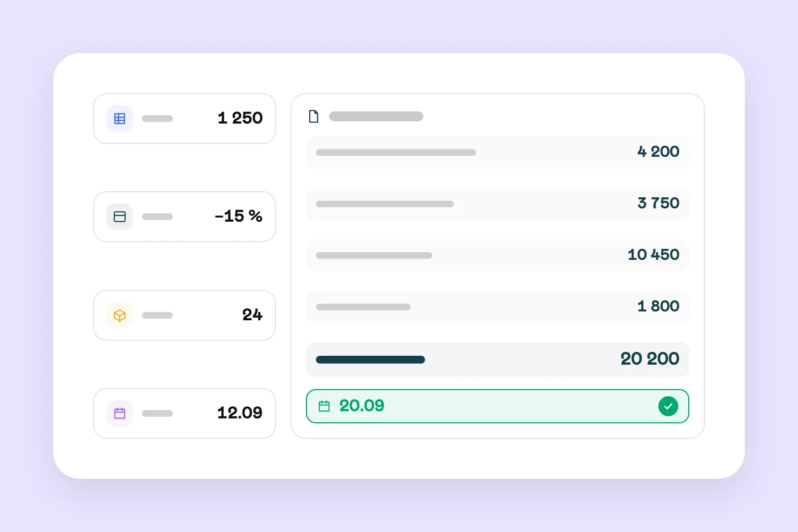The height and width of the screenshot is (532, 798).
Task: Select the row with value 10 450
Action: pos(498,255)
